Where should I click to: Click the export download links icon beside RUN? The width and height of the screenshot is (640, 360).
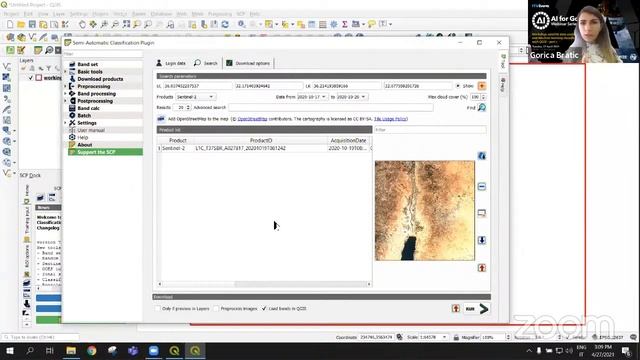tap(456, 309)
